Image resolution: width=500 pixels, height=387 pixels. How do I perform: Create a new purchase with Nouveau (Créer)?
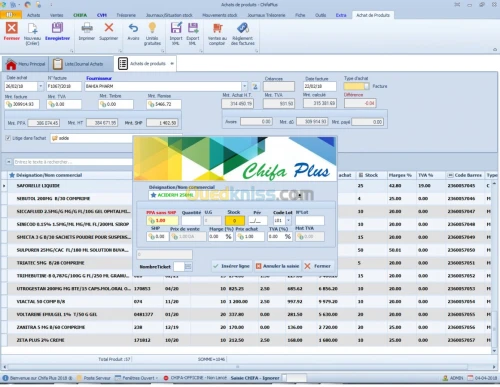click(x=32, y=33)
